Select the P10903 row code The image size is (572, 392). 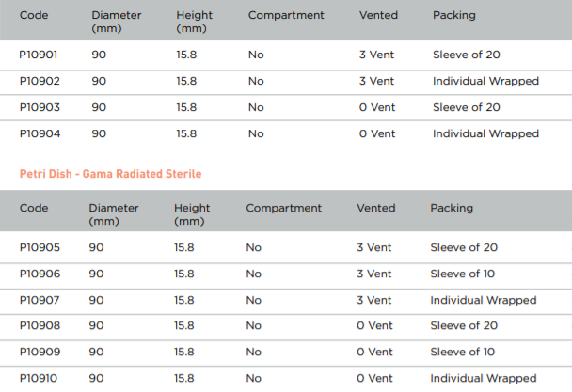(40, 107)
